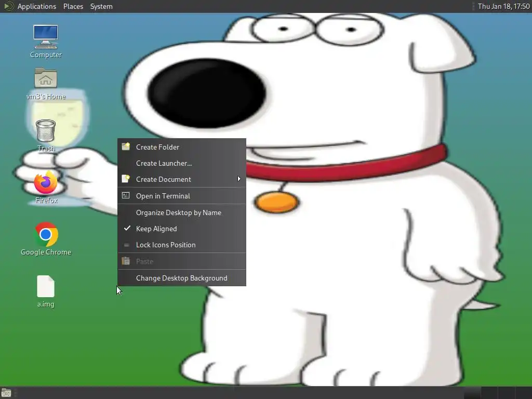The height and width of the screenshot is (399, 532).
Task: Enable Lock Icons Position option
Action: pyautogui.click(x=181, y=245)
